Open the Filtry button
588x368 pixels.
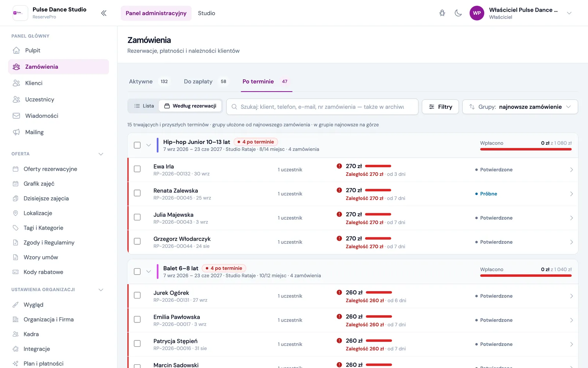click(440, 107)
